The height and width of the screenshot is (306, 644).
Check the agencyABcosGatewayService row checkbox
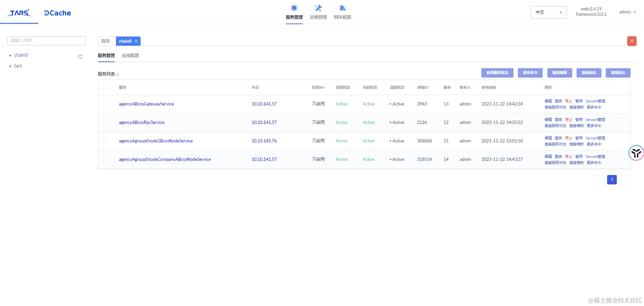tap(105, 104)
